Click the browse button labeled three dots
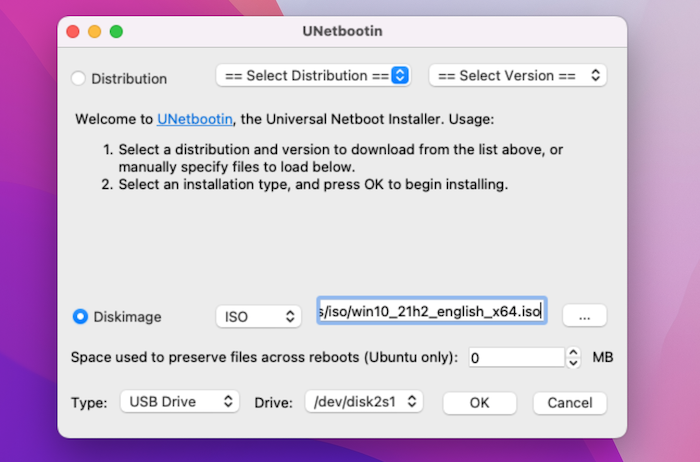The height and width of the screenshot is (462, 700). coord(584,316)
